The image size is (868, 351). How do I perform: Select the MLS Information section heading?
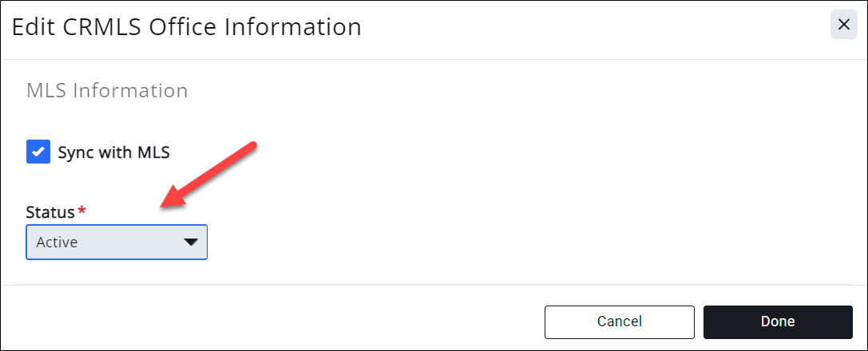[x=107, y=91]
